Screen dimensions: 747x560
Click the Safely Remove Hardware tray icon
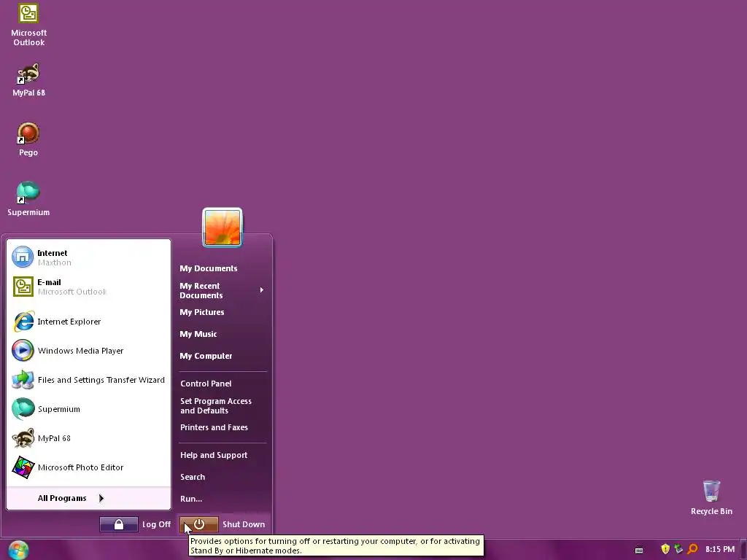click(x=678, y=549)
